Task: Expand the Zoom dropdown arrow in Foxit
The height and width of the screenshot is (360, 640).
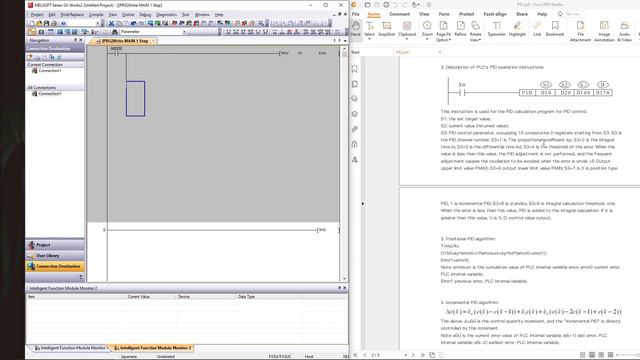Action: (427, 40)
